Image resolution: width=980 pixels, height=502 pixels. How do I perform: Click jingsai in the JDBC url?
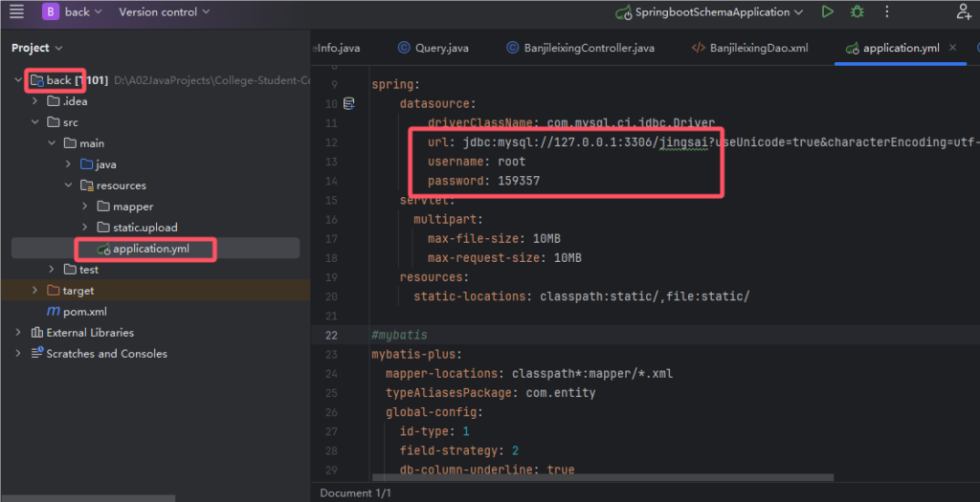coord(683,142)
